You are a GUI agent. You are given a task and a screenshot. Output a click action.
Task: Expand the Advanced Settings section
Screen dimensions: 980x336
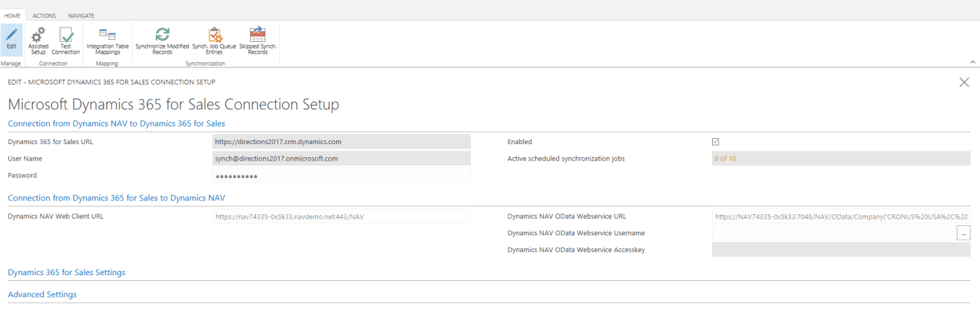click(x=42, y=295)
